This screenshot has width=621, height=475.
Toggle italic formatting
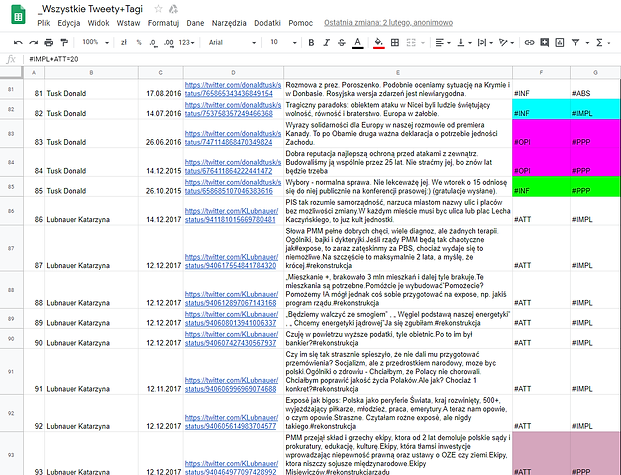[x=326, y=42]
